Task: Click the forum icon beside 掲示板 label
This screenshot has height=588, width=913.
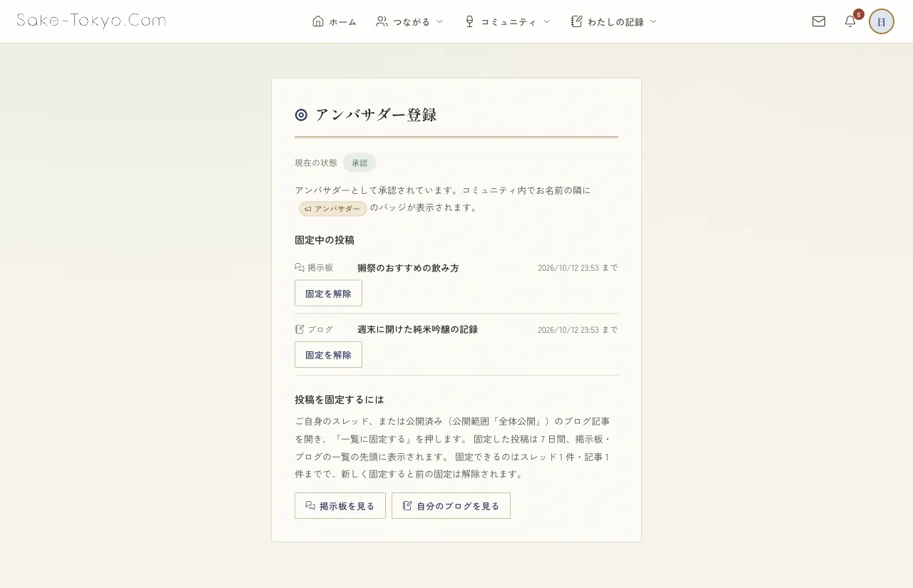Action: pyautogui.click(x=300, y=268)
